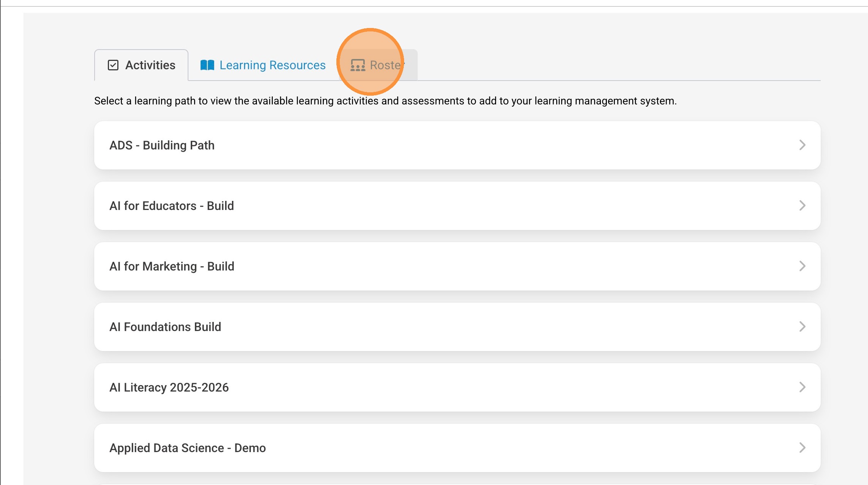Open AI Foundations Build title
868x485 pixels.
coord(165,327)
